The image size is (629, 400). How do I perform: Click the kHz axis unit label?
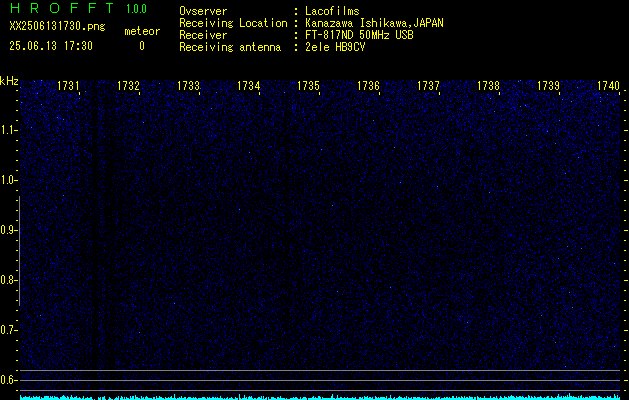(x=9, y=81)
